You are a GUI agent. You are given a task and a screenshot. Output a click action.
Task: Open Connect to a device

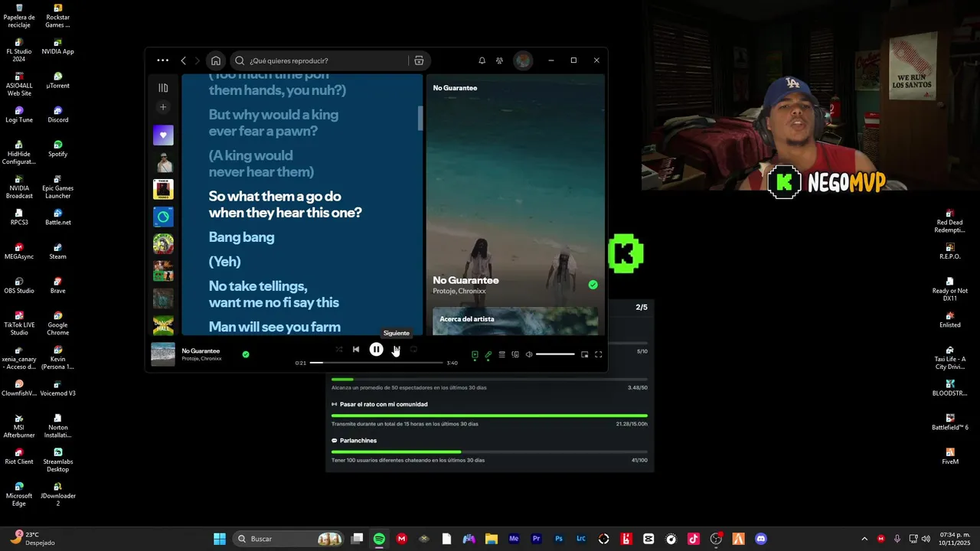[515, 354]
